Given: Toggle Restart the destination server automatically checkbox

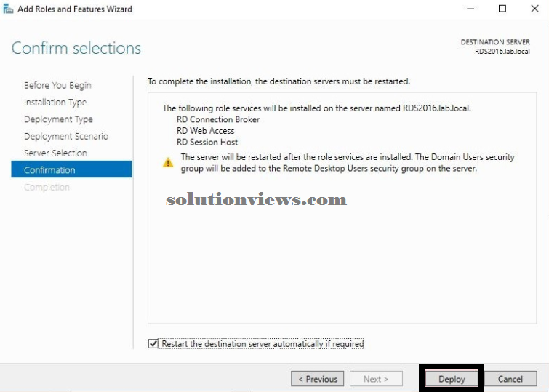Looking at the screenshot, I should tap(153, 344).
